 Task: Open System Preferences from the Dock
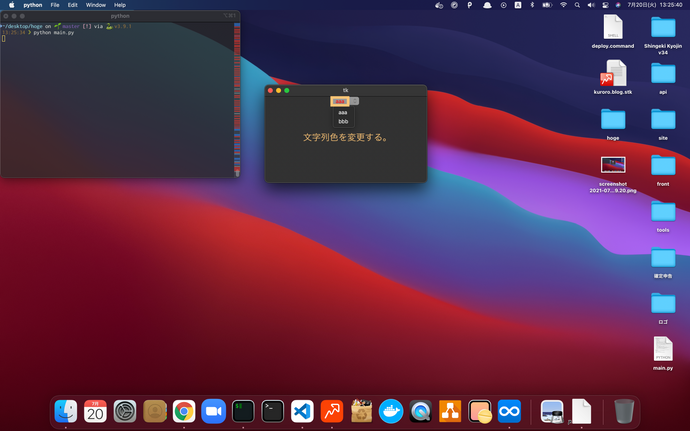pyautogui.click(x=125, y=411)
